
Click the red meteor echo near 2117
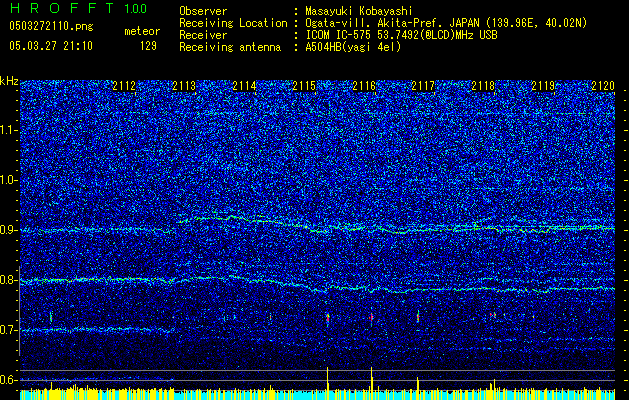click(418, 317)
